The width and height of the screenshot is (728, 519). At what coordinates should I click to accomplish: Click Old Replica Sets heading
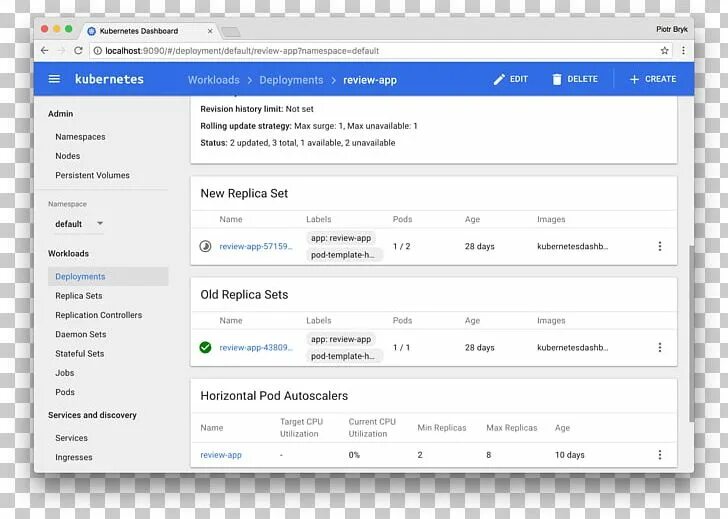244,295
